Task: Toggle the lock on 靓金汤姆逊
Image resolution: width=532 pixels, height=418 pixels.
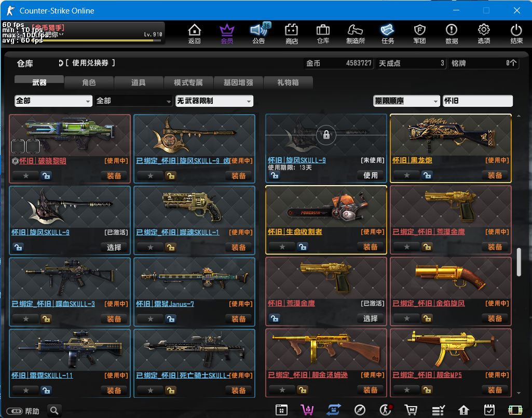Action: [302, 390]
